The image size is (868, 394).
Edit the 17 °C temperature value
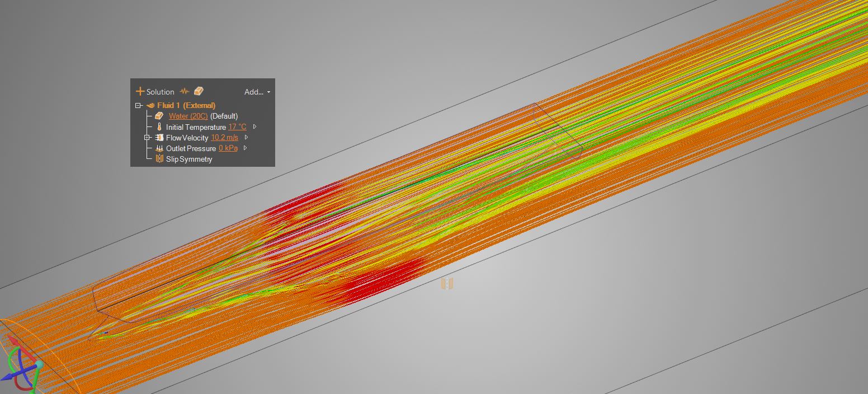[237, 127]
